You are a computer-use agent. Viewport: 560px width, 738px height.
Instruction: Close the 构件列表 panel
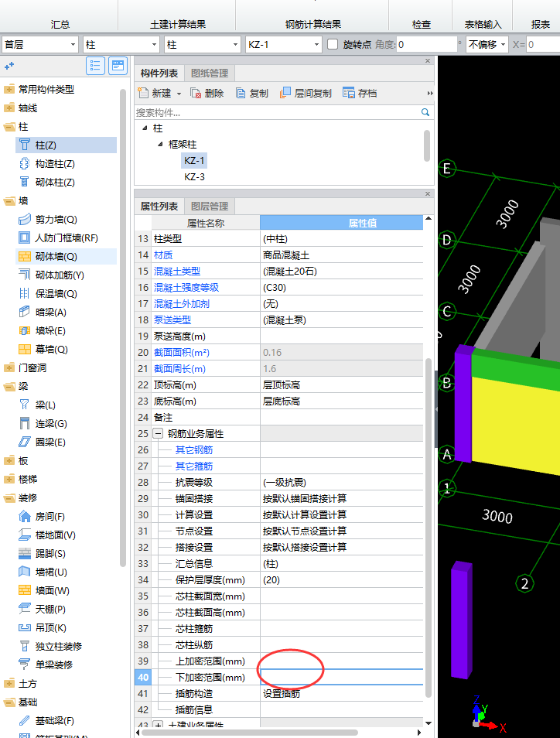(428, 60)
